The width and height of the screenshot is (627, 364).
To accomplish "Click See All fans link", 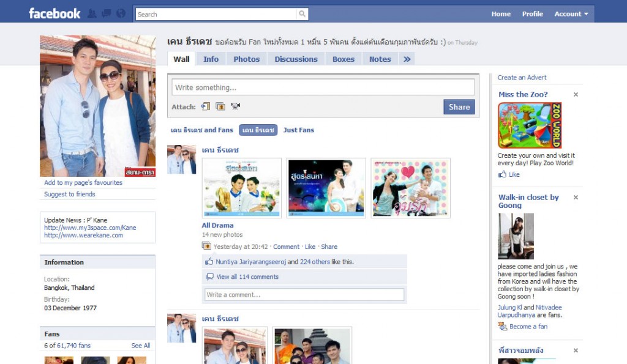I will 141,346.
